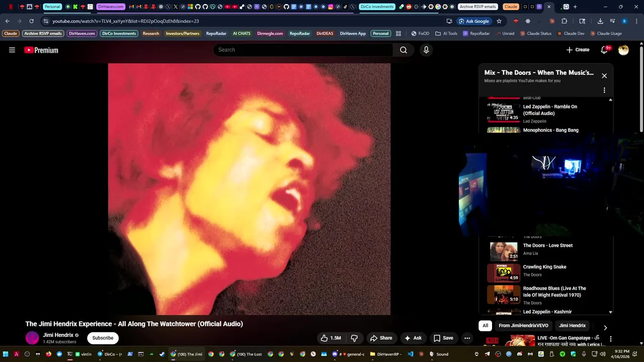Open the Investors/Partners bookmark
The image size is (644, 362).
tap(183, 34)
